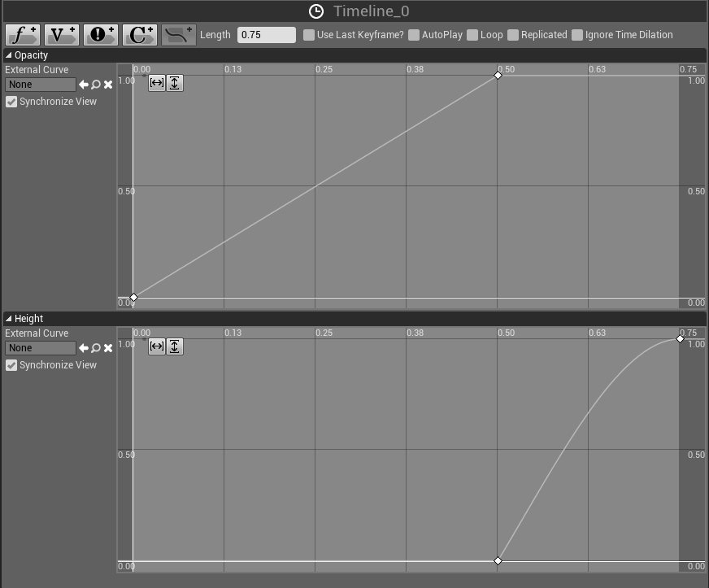Use selected asset arrow in Opacity track
Image resolution: width=709 pixels, height=588 pixels.
84,85
